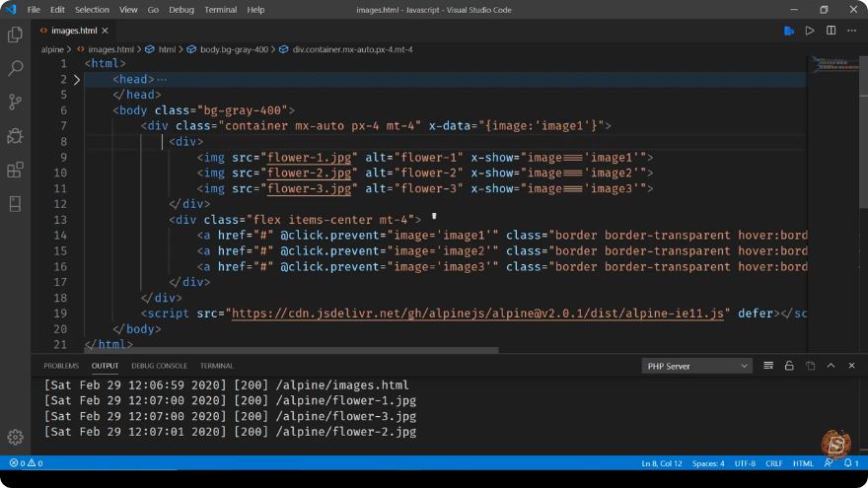This screenshot has height=488, width=868.
Task: Open the Search view in activity bar
Action: click(15, 68)
